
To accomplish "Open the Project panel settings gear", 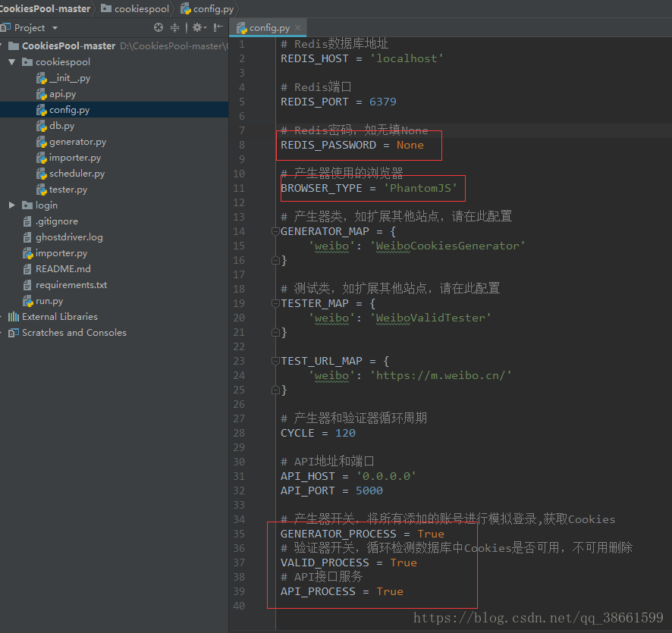I will point(199,28).
